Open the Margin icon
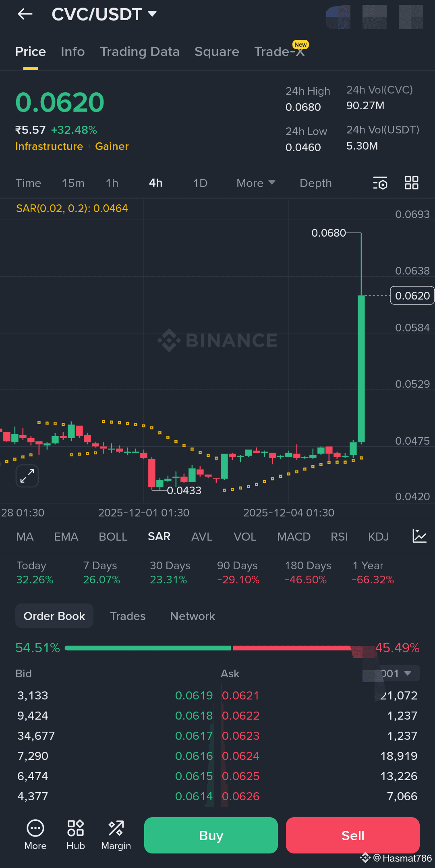This screenshot has height=868, width=435. 116,835
